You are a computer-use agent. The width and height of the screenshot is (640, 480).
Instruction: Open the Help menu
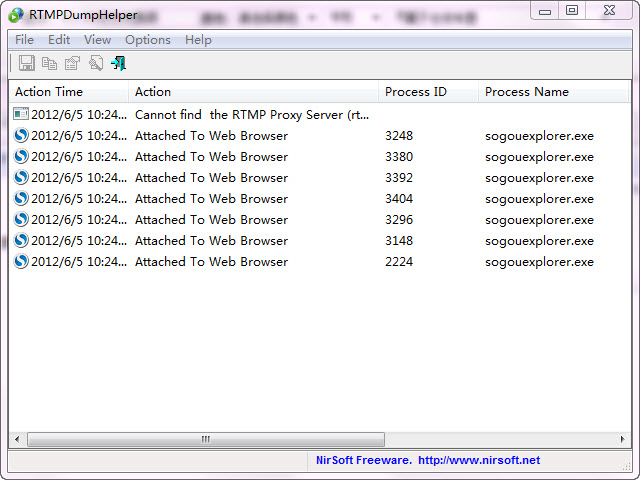click(198, 40)
